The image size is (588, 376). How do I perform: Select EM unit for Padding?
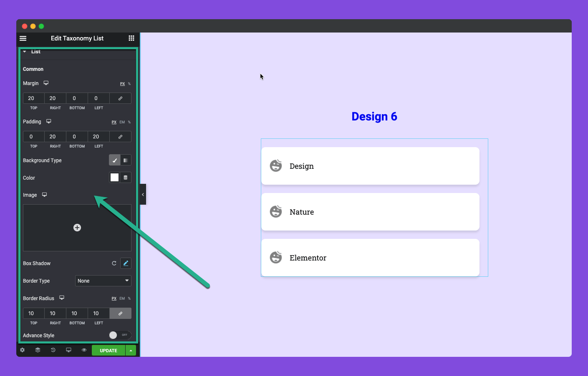(122, 122)
